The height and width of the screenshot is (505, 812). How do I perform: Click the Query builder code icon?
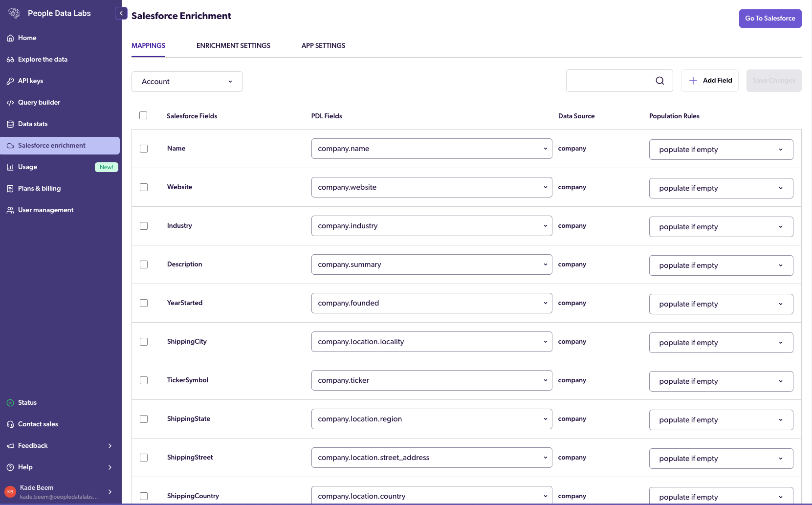click(10, 103)
